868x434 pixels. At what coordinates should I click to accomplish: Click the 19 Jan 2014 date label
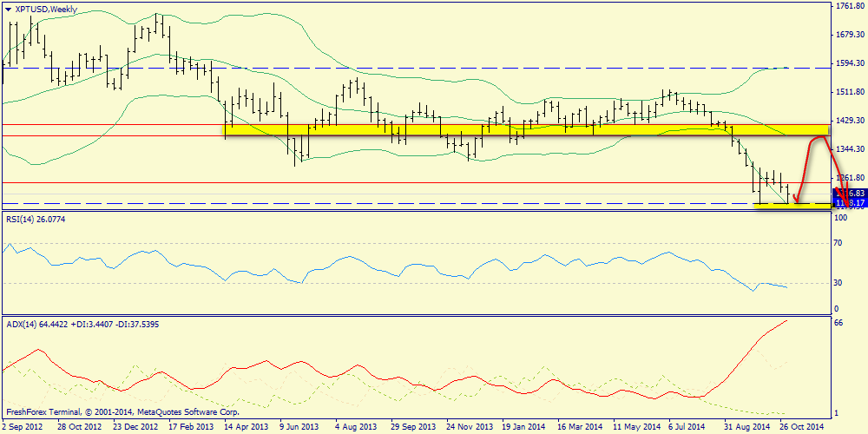[523, 427]
